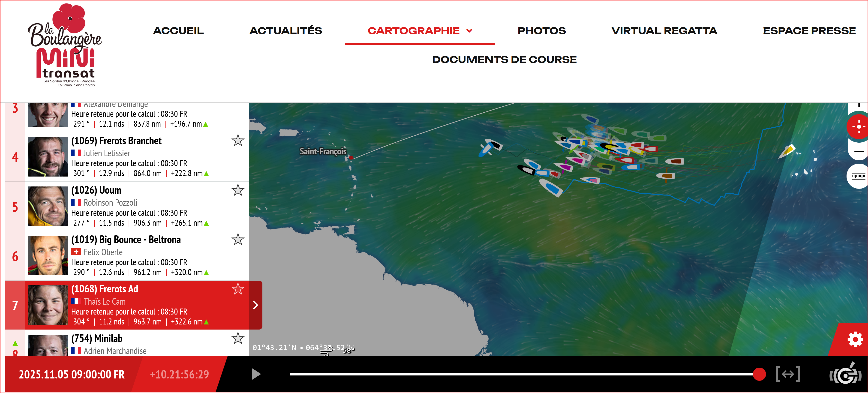Favorite Frerots Branchet with star
Viewport: 868px width, 393px height.
(237, 141)
